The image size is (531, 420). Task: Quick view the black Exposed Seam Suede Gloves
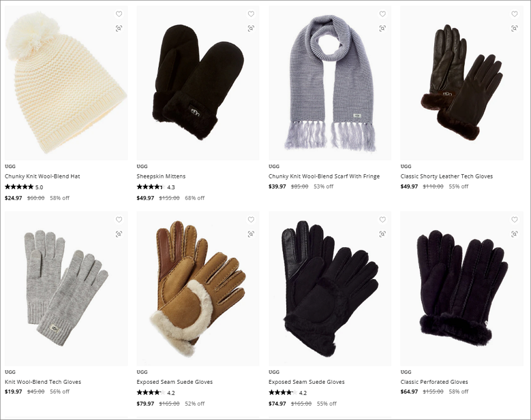[x=382, y=234]
